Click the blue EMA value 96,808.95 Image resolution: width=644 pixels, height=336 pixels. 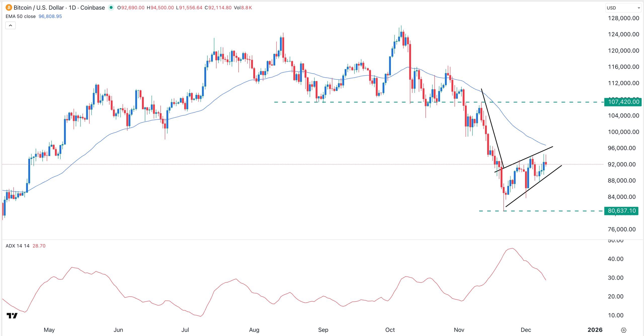coord(50,16)
